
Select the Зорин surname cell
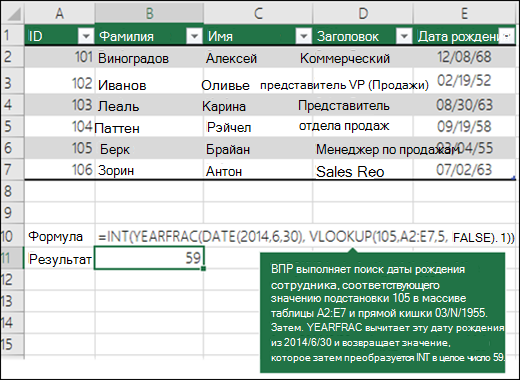click(149, 169)
